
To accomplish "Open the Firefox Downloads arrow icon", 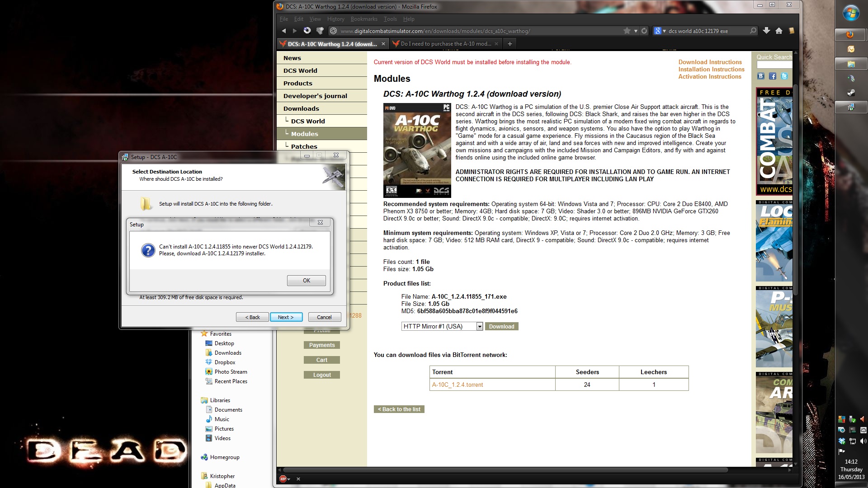I will point(766,31).
